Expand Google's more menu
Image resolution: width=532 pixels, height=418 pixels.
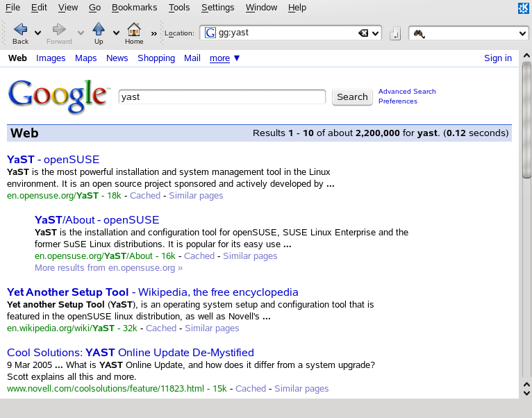coord(224,58)
